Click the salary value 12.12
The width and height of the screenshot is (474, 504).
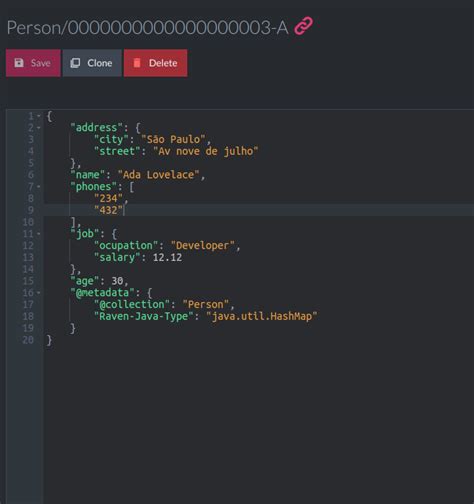pyautogui.click(x=167, y=257)
